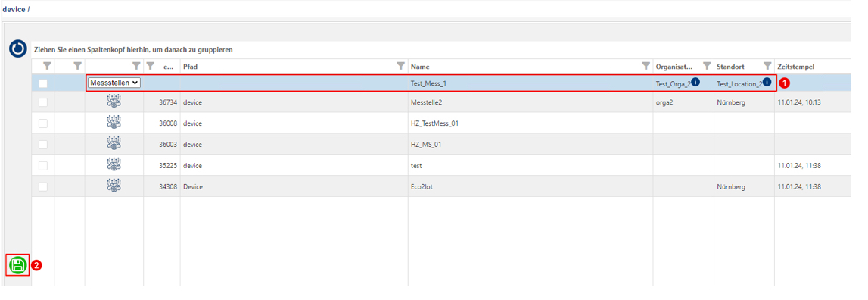Open filter for Pfad column
Viewport: 868px width, 300px height.
(401, 67)
